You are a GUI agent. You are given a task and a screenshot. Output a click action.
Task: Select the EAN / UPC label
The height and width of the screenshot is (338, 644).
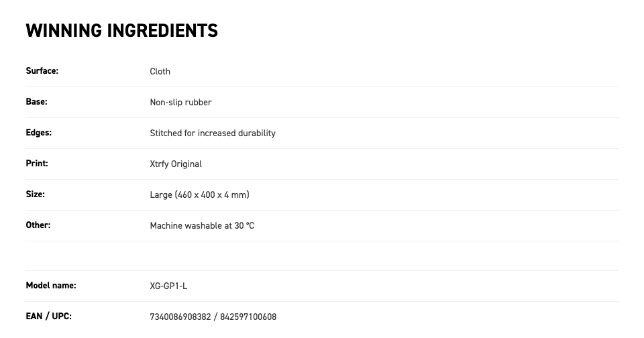click(48, 316)
